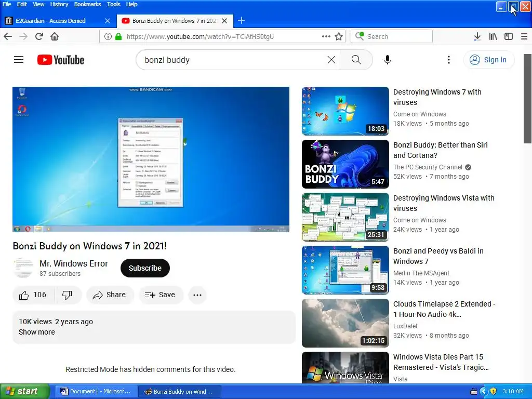
Task: Open the History menu
Action: (59, 4)
